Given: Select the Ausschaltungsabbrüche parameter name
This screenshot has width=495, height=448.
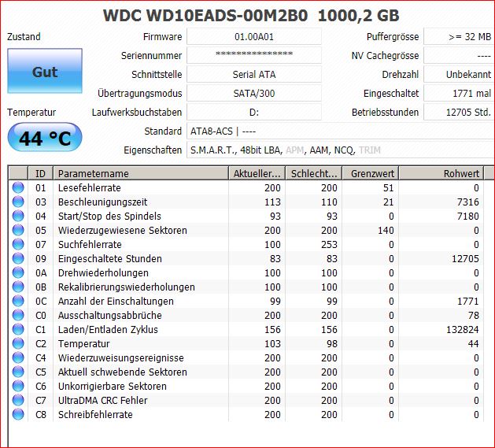Looking at the screenshot, I should click(x=110, y=315).
